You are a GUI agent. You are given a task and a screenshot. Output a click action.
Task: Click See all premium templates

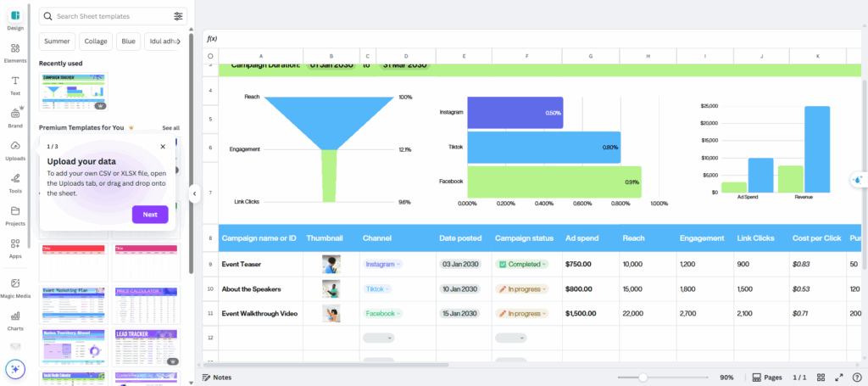[170, 128]
